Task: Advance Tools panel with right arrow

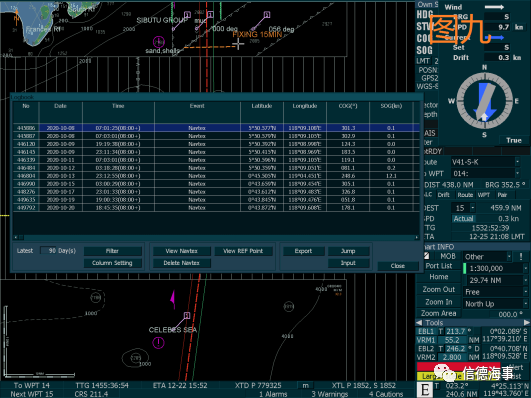Action: [x=527, y=322]
